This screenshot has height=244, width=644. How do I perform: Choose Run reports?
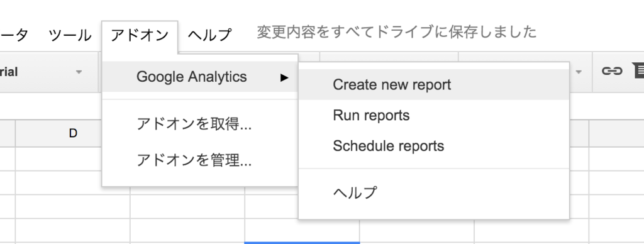click(x=434, y=116)
